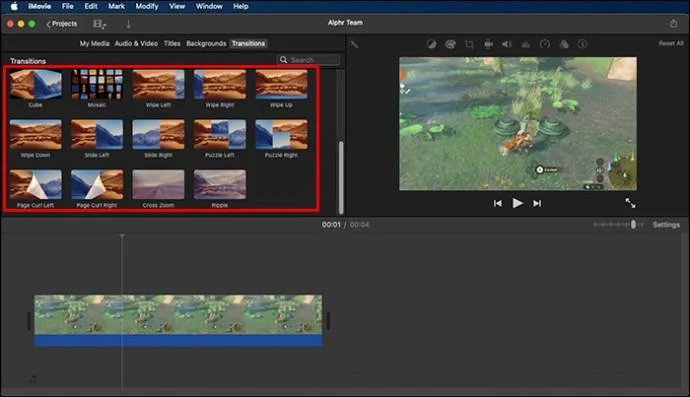Click the magic wand auto-enhance icon
This screenshot has height=397, width=690.
coord(354,44)
